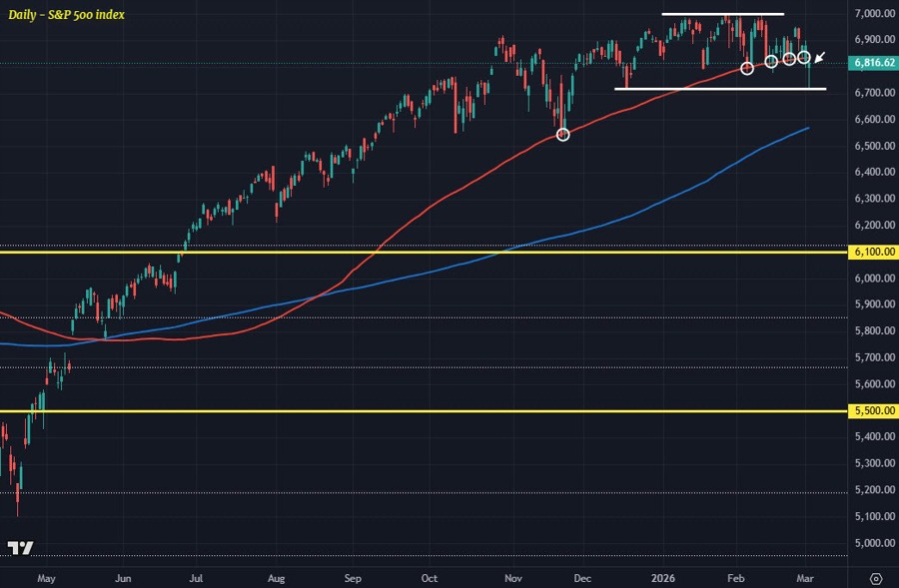Click the 5,000.00 price axis label

tap(873, 543)
